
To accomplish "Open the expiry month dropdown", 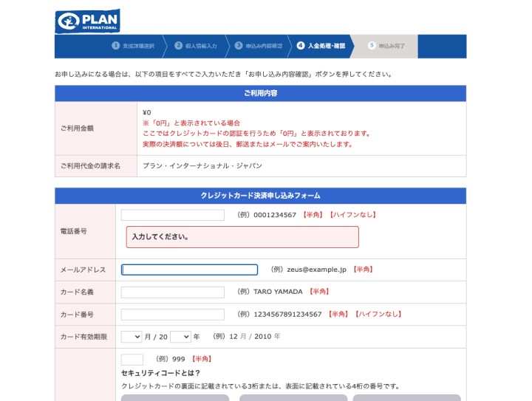I will (x=132, y=337).
